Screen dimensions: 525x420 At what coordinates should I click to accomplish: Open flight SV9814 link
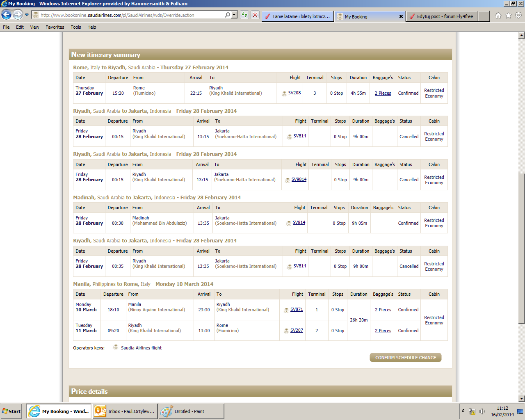(299, 180)
